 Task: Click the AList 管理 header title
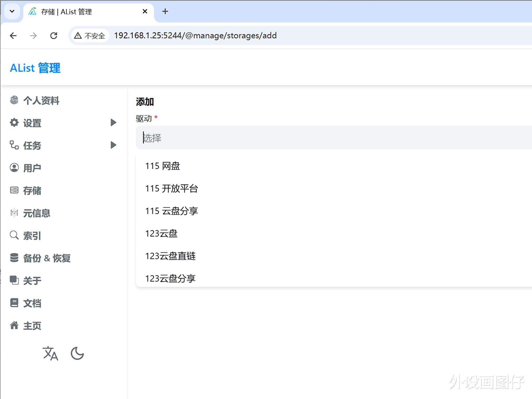(35, 68)
